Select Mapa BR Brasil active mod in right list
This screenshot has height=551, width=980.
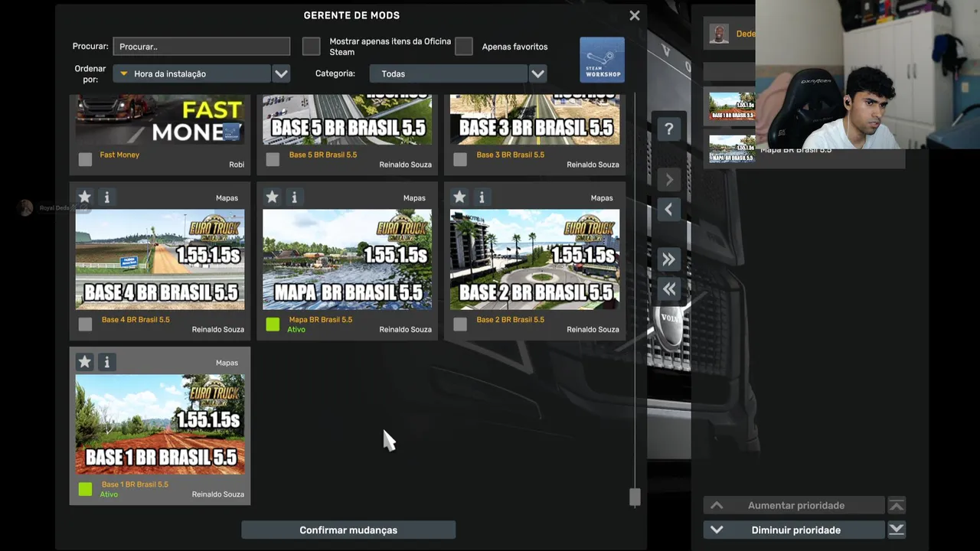(x=732, y=149)
